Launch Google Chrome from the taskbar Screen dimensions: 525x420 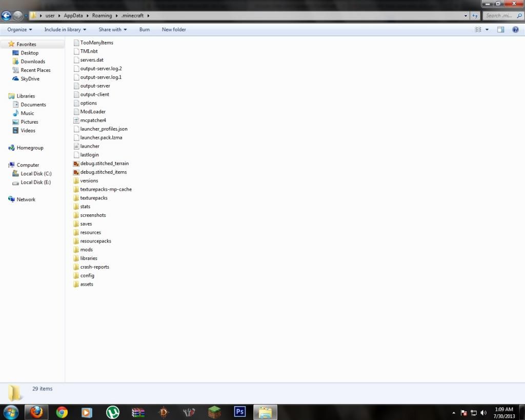(x=62, y=412)
